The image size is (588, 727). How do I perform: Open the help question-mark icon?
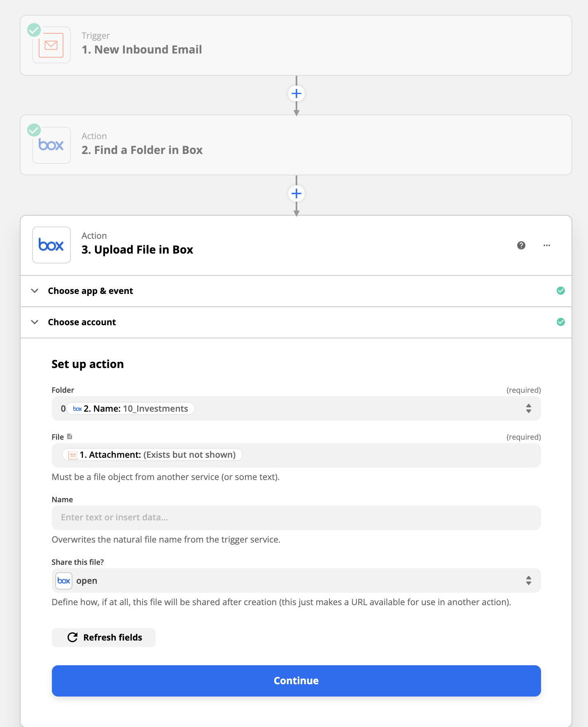[x=521, y=245]
